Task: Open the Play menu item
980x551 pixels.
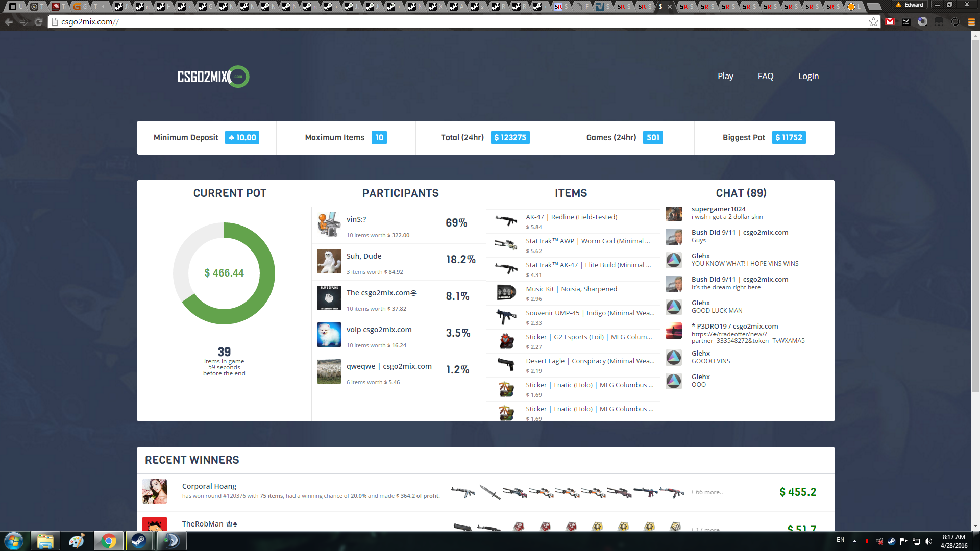Action: click(x=725, y=76)
